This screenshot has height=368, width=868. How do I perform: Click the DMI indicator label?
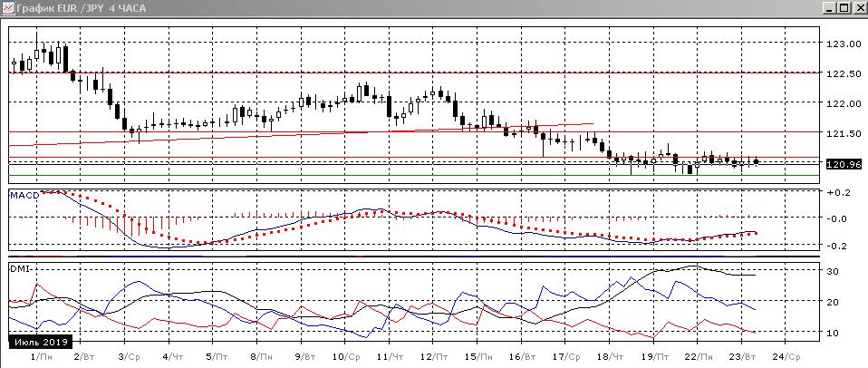19,269
